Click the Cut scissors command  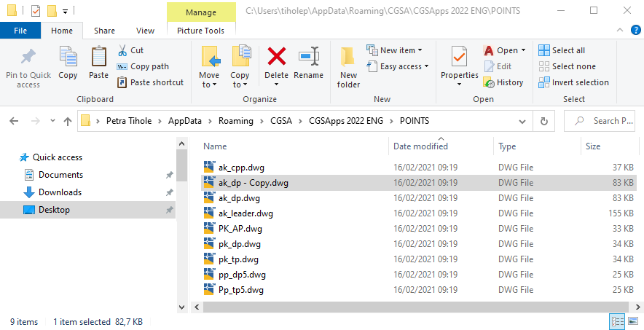(130, 50)
